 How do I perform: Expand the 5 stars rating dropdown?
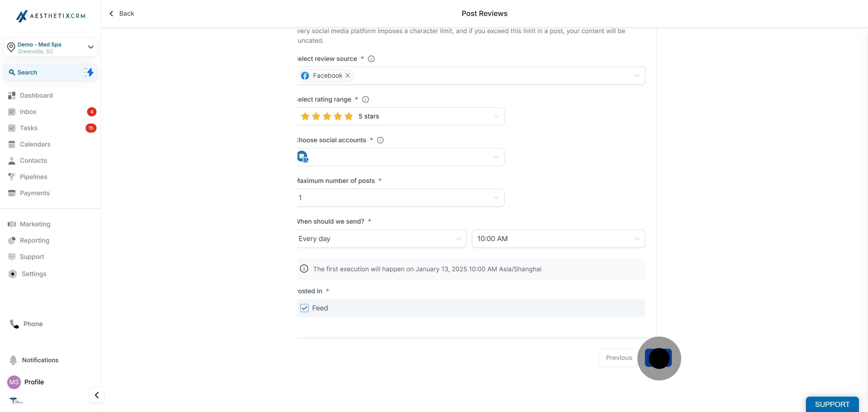click(x=400, y=116)
